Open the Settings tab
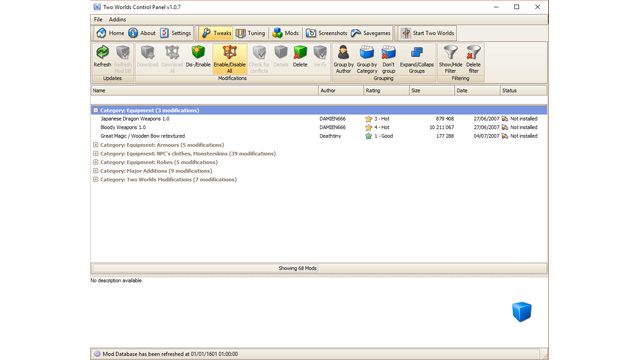This screenshot has height=360, width=640. coord(176,33)
